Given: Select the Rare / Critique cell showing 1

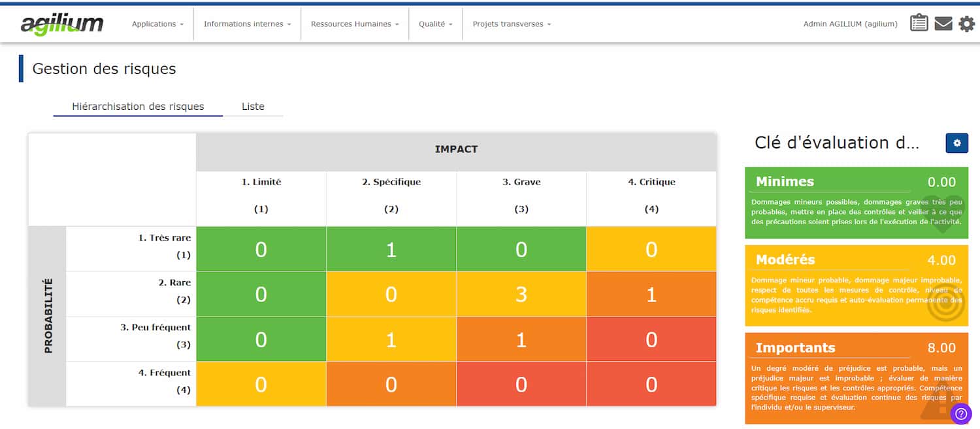Looking at the screenshot, I should tap(651, 294).
